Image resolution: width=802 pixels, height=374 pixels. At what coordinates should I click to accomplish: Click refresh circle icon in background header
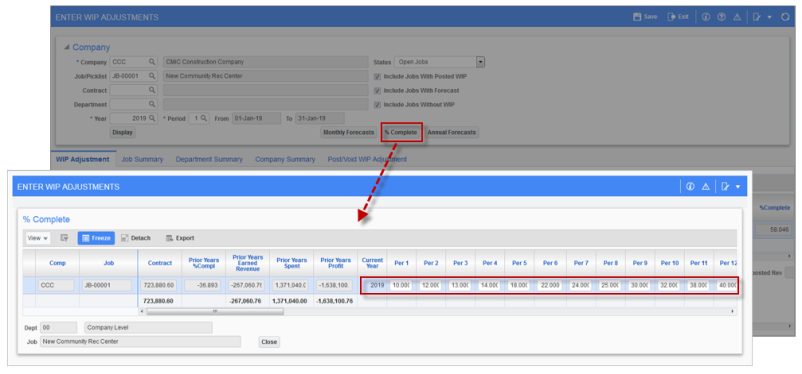tap(785, 17)
